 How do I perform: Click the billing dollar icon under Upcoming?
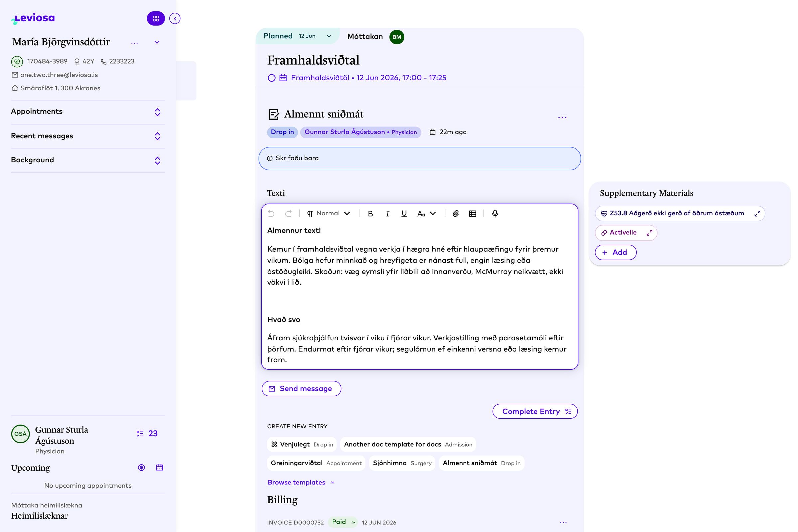[142, 467]
